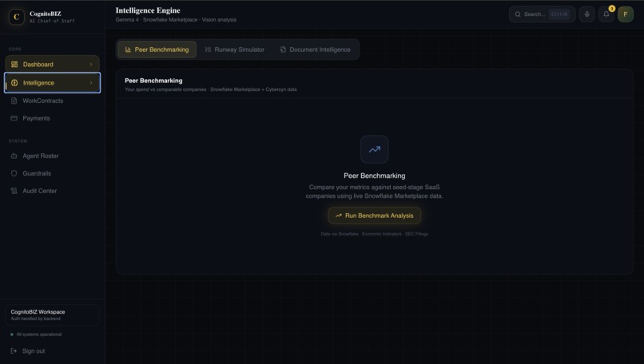Activate the microphone voice button
This screenshot has width=644, height=364.
587,14
